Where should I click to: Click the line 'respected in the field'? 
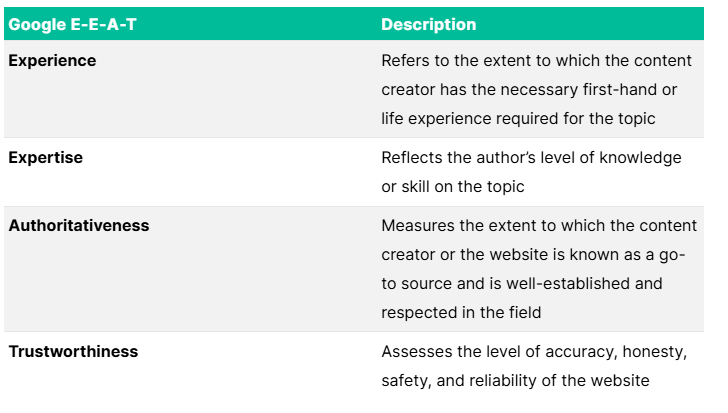[x=461, y=313]
